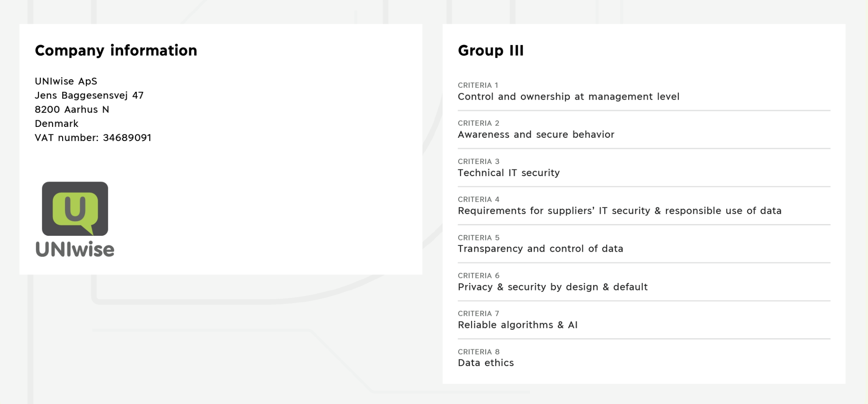Click the Jens Baggesensvej 47 address line

(x=89, y=95)
